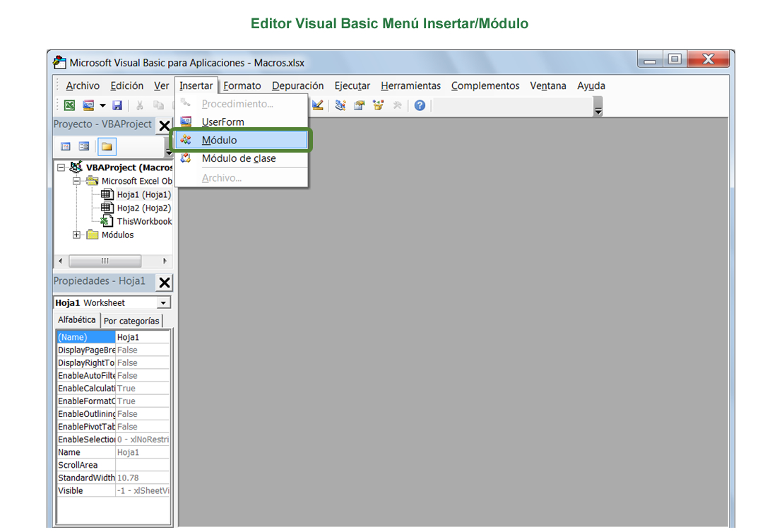This screenshot has width=777, height=532.
Task: Select the VBAProject (Macros) root item
Action: (x=129, y=167)
